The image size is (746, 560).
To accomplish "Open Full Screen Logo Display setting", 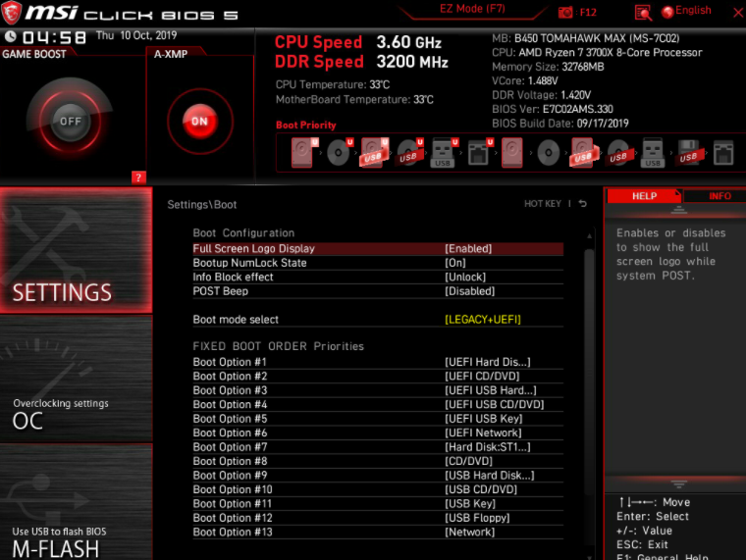I will tap(378, 249).
